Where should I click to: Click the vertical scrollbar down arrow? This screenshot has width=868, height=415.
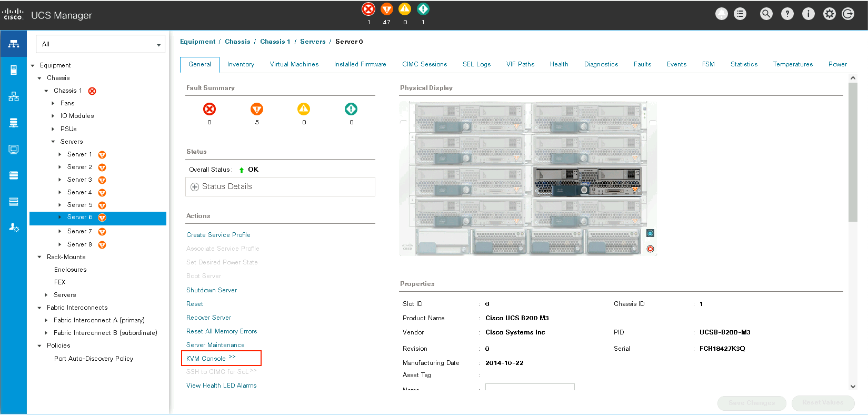[853, 386]
